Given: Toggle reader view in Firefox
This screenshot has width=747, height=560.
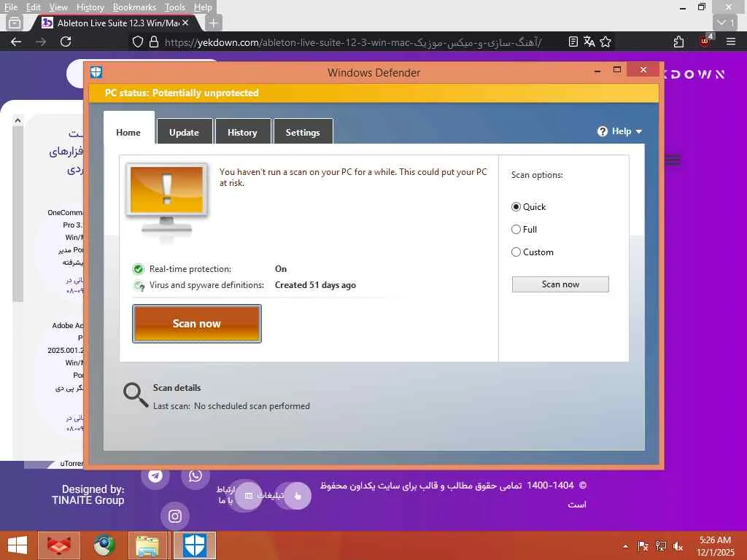Looking at the screenshot, I should [573, 42].
